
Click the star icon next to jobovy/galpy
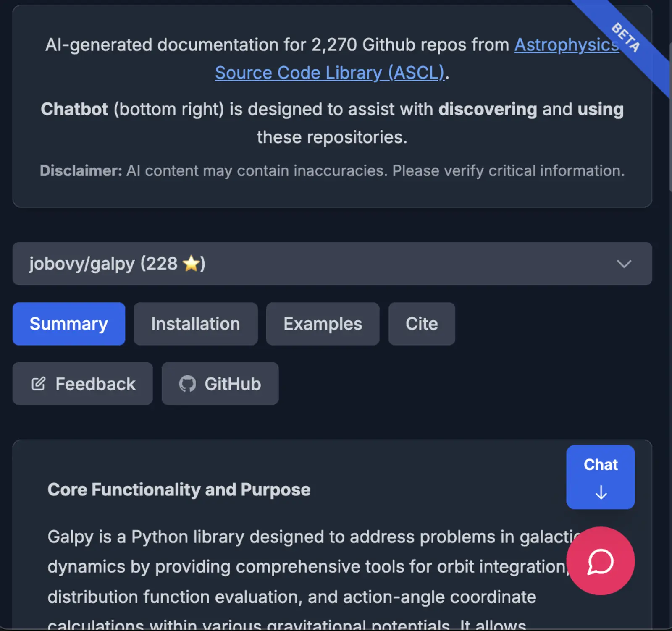192,264
